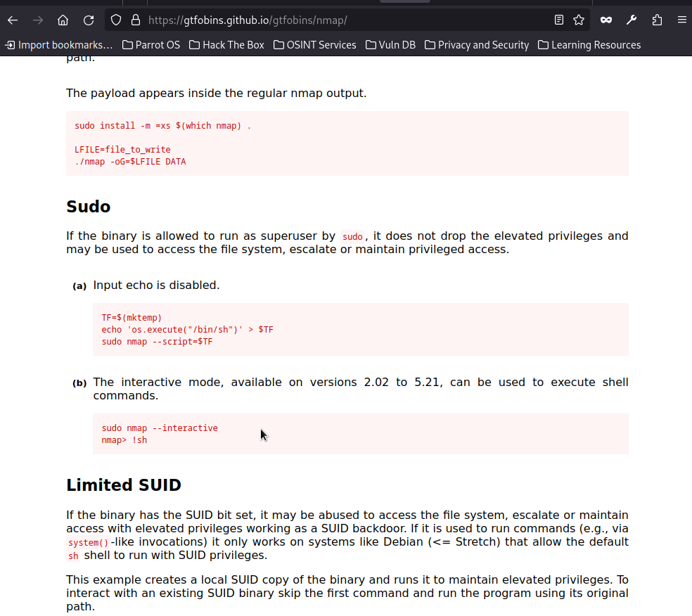Open tracking protection shield info
692x616 pixels.
tap(116, 20)
